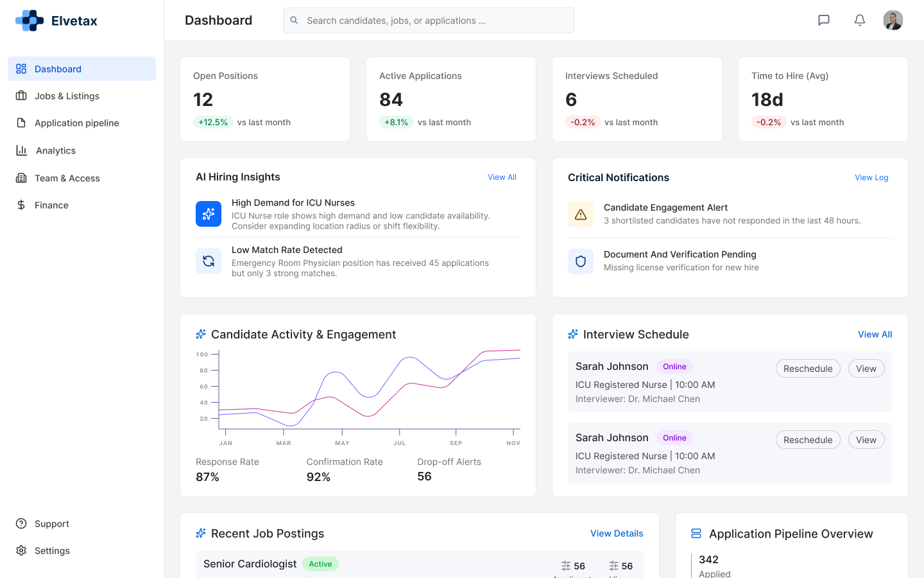Open Settings from the sidebar
This screenshot has width=924, height=578.
pos(52,551)
